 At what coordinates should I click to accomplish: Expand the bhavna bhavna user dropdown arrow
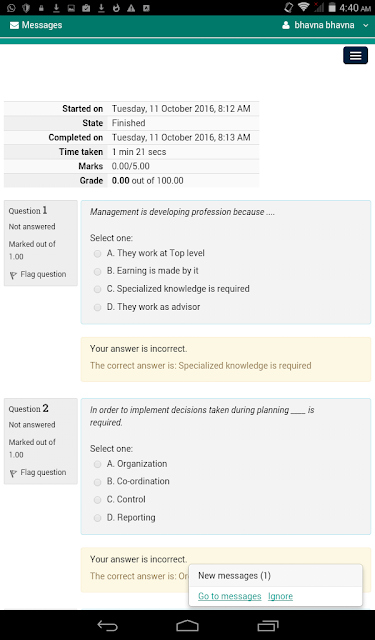[x=365, y=26]
